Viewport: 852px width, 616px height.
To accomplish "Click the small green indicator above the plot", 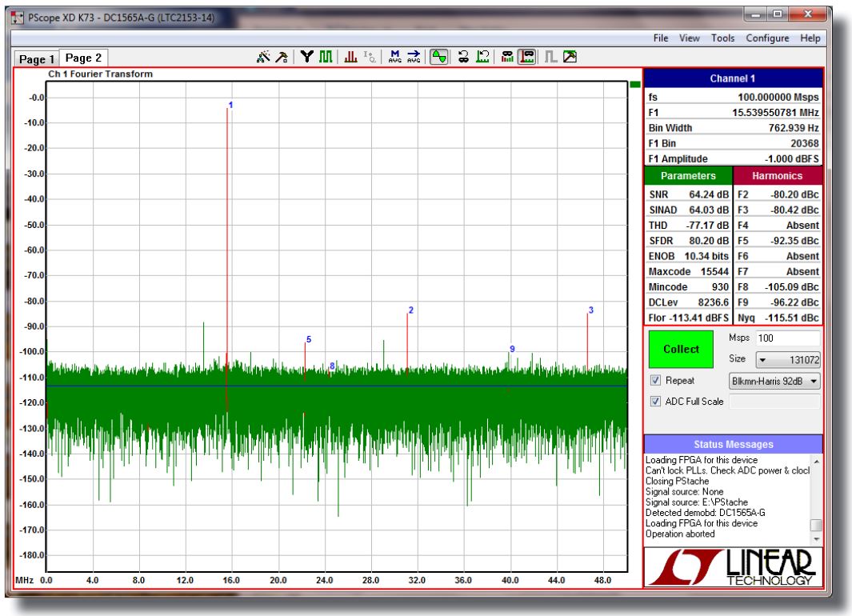I will click(634, 84).
